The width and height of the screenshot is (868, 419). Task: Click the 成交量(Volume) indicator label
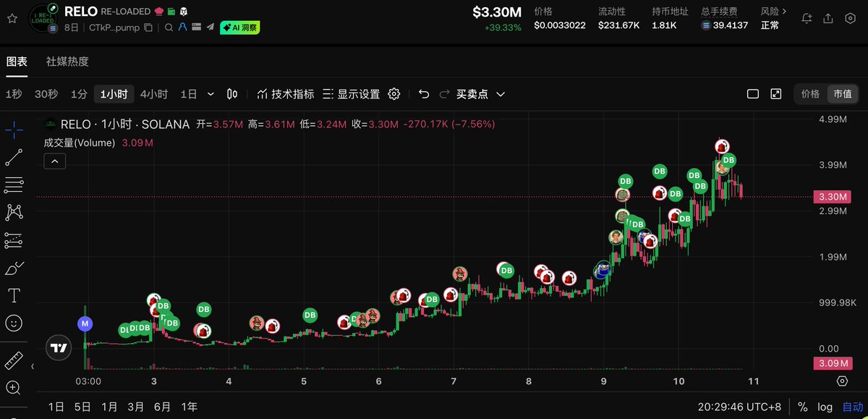click(x=80, y=143)
